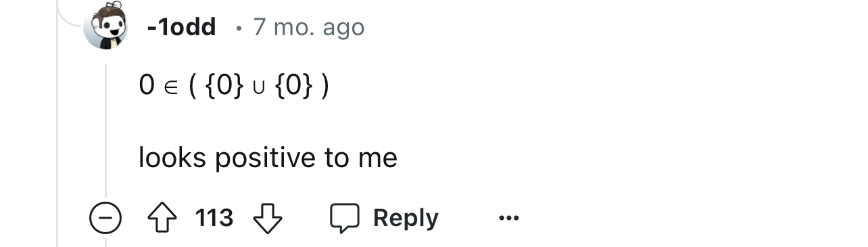Downvote the comment by -1odd
Image resolution: width=868 pixels, height=247 pixels.
266,218
